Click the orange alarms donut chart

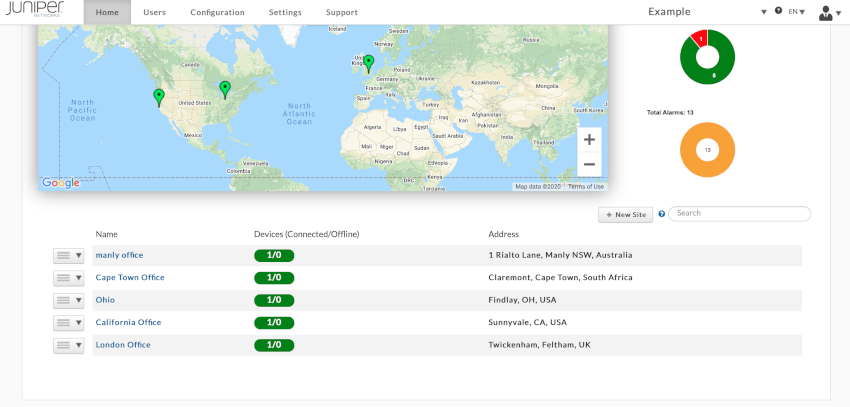pyautogui.click(x=707, y=169)
